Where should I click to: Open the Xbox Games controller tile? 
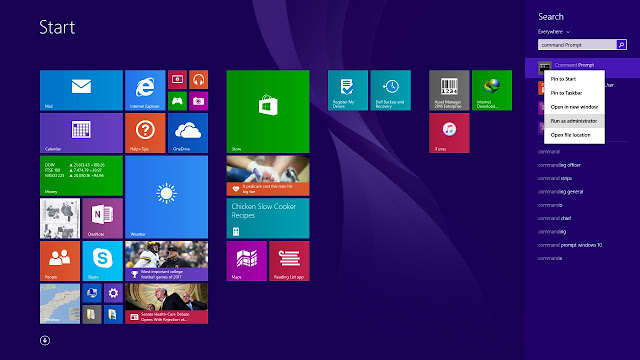tap(177, 101)
